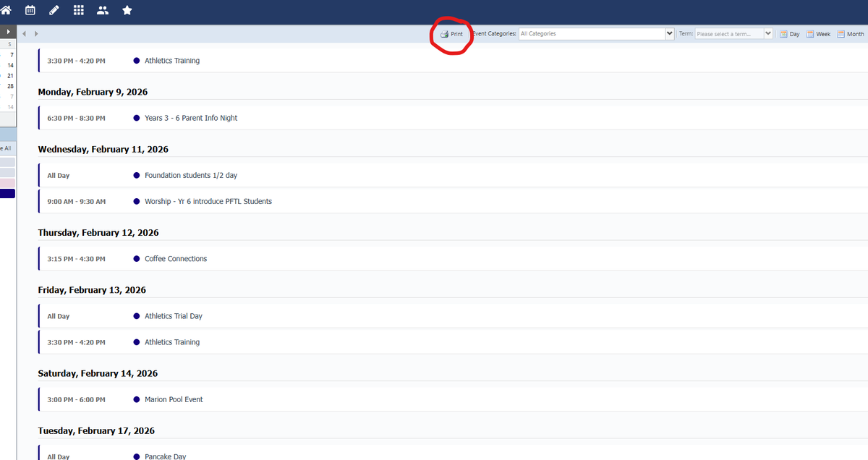The height and width of the screenshot is (460, 868).
Task: Click the printer icon beside Print
Action: pos(444,34)
